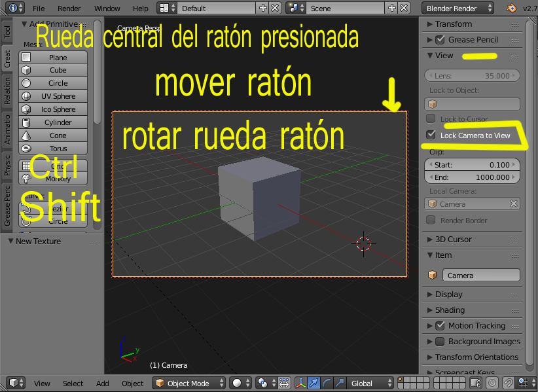
Task: Open the File menu
Action: coord(39,9)
